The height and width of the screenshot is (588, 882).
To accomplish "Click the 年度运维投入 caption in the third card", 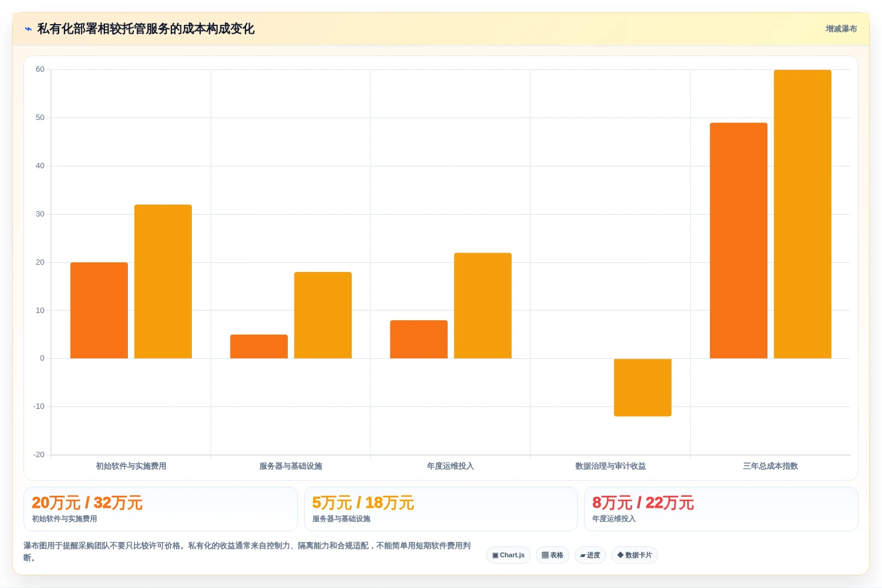I will 614,519.
